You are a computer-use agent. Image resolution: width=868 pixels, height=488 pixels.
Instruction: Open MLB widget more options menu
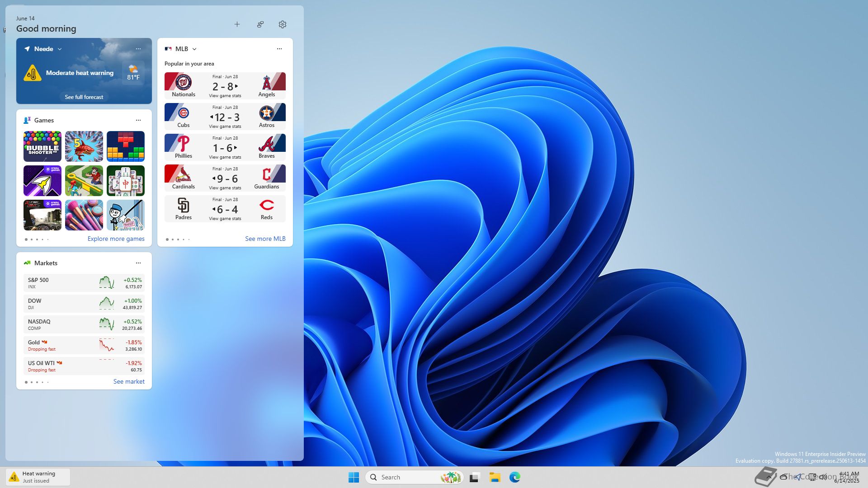coord(279,49)
